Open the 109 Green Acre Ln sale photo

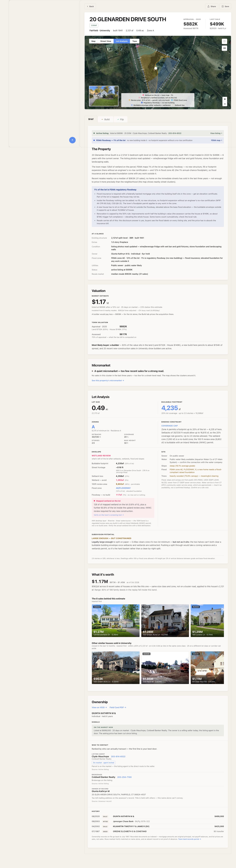tap(115, 667)
